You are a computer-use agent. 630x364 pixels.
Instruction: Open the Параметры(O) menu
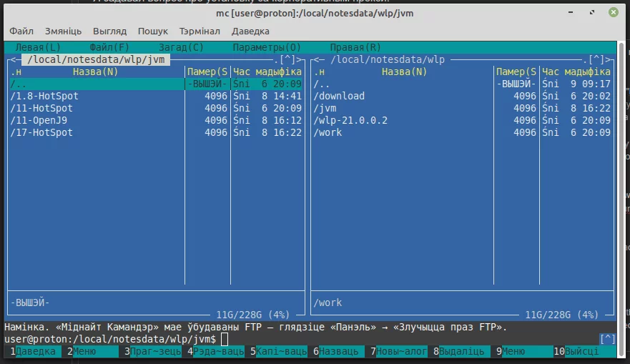pos(267,47)
